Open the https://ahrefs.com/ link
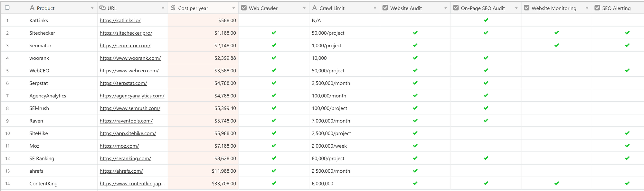The width and height of the screenshot is (644, 191). (121, 171)
